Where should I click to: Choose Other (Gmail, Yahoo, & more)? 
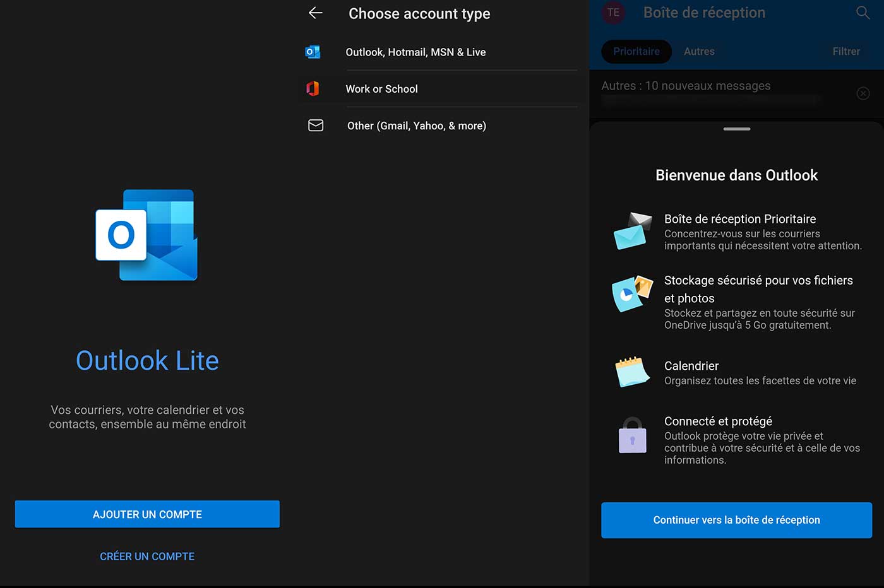point(441,126)
